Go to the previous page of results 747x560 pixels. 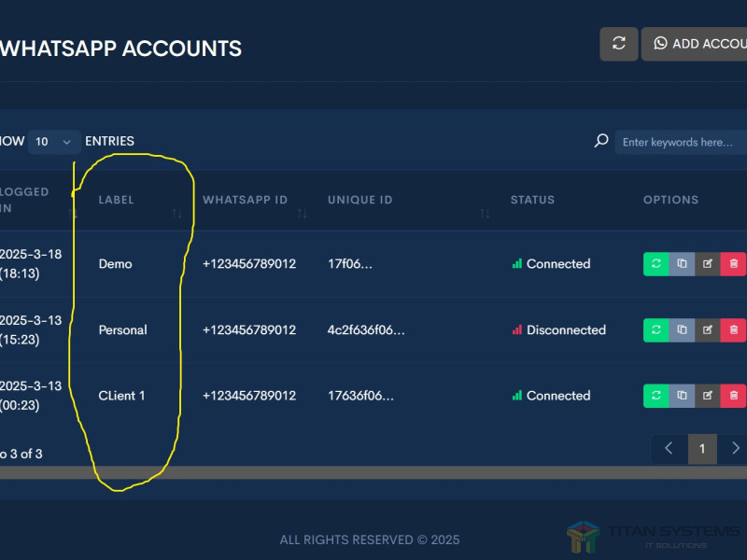pos(669,449)
